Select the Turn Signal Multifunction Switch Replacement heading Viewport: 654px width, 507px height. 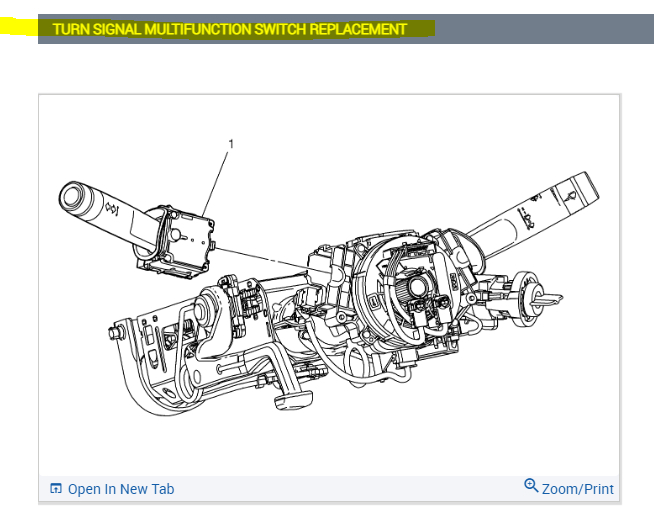tap(229, 29)
